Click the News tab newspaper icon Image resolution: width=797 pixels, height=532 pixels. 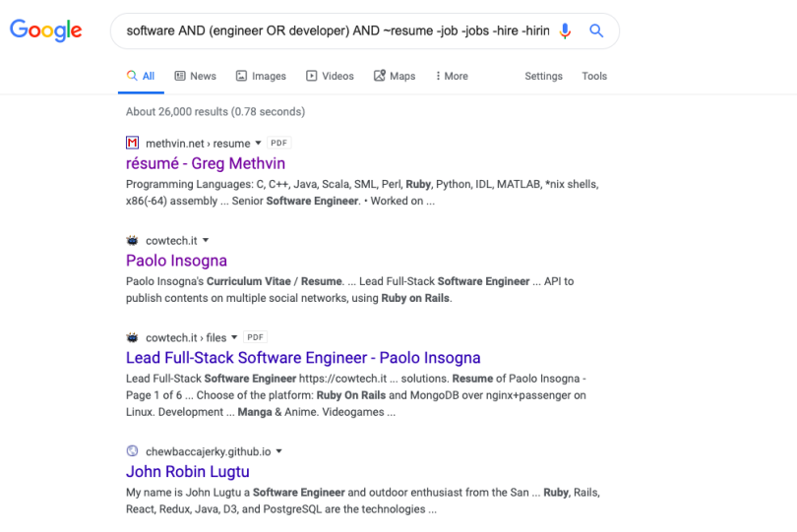coord(180,76)
